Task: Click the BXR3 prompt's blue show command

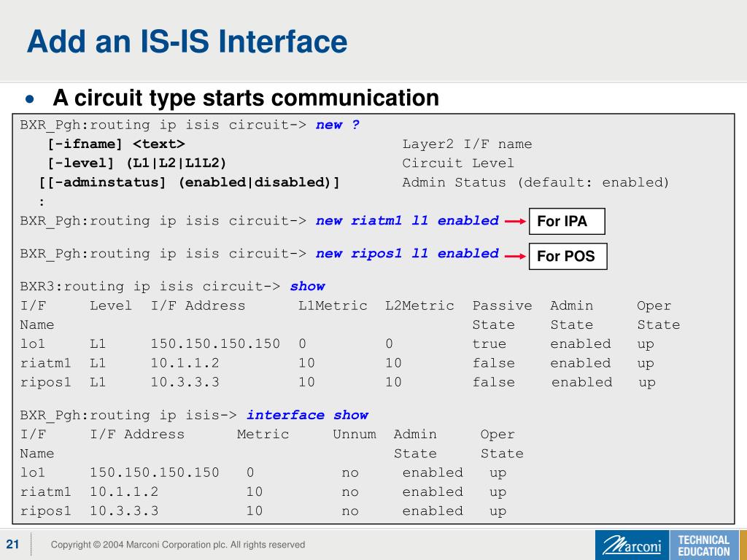Action: click(x=307, y=286)
